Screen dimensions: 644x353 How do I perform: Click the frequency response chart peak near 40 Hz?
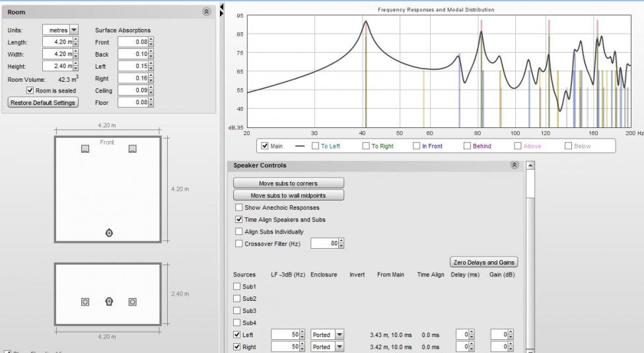[365, 22]
